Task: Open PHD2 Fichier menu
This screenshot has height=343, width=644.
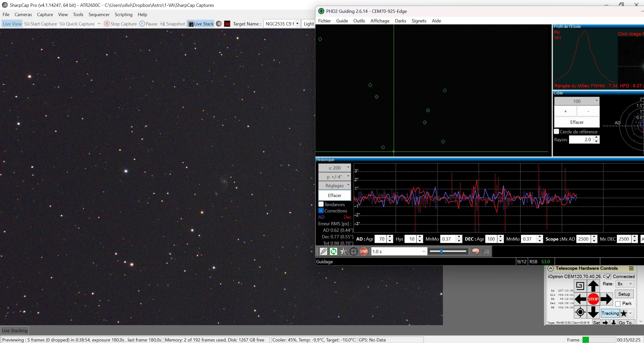Action: (324, 21)
